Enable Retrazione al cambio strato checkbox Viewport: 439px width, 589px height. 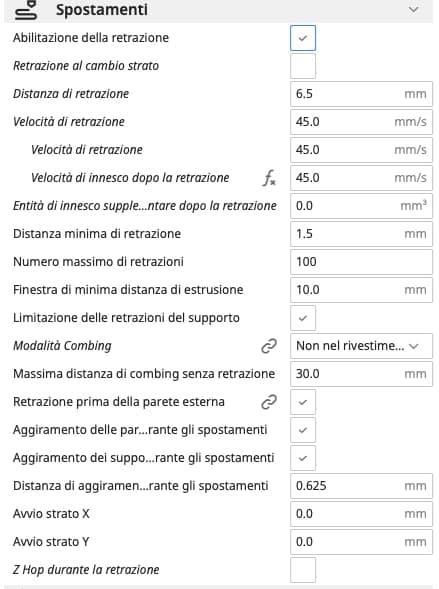click(303, 66)
